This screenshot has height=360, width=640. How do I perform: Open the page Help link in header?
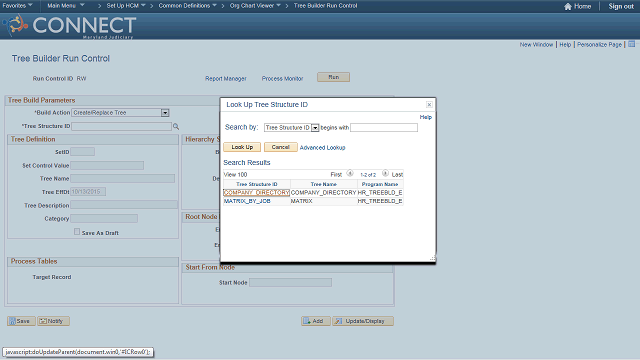565,44
